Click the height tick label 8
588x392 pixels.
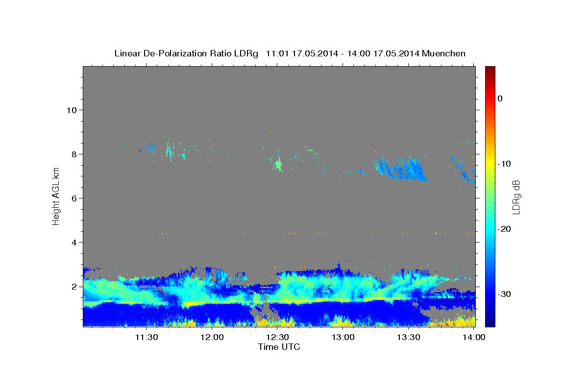(x=73, y=154)
